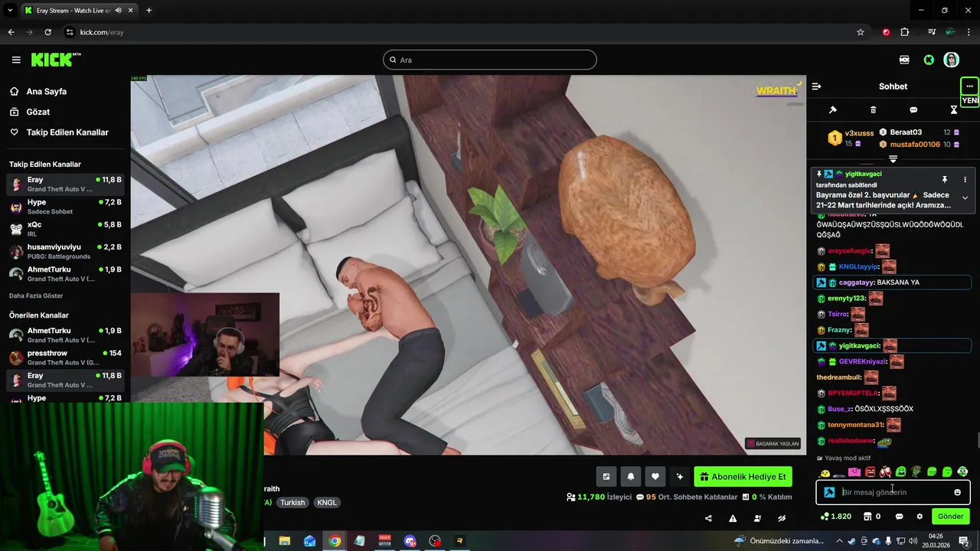Screen dimensions: 980x551
Task: Click the Ara search field
Action: coord(490,60)
